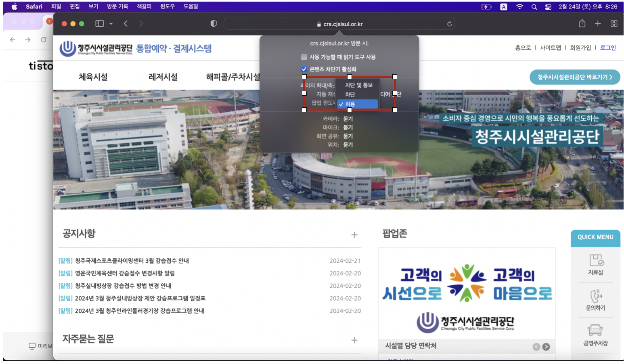Image resolution: width=624 pixels, height=364 pixels.
Task: Open the 보기 menu
Action: click(93, 6)
